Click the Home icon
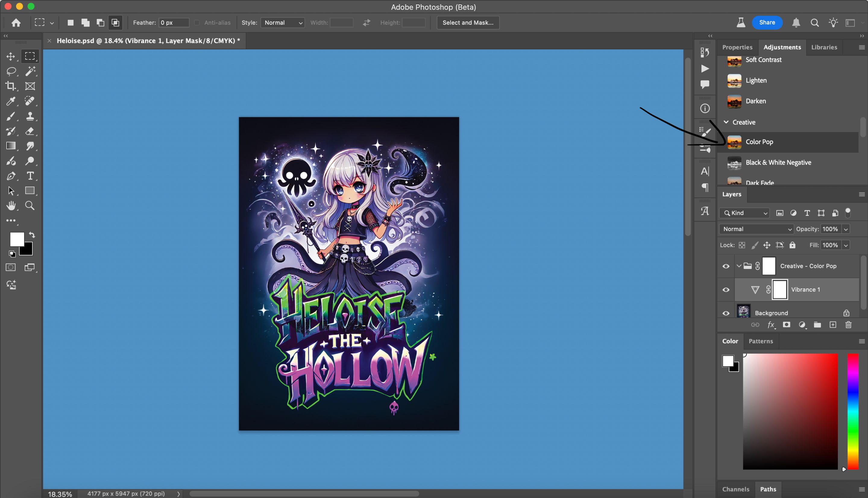 pos(16,23)
